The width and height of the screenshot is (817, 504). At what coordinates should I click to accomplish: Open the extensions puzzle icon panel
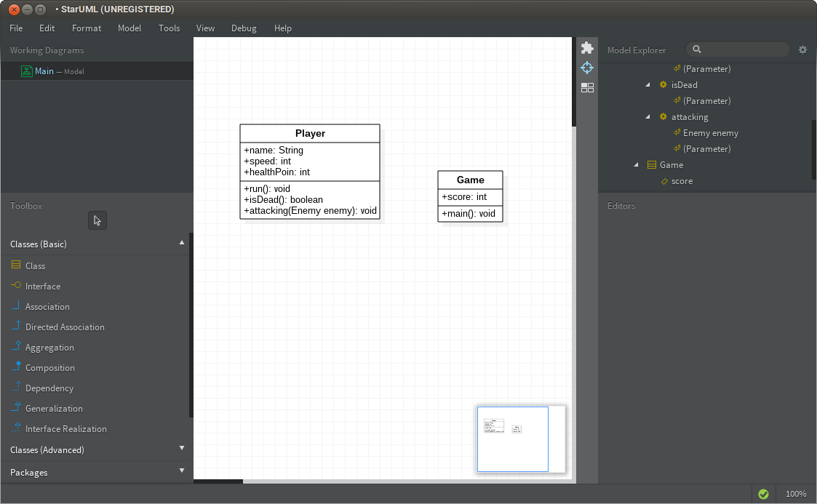587,47
